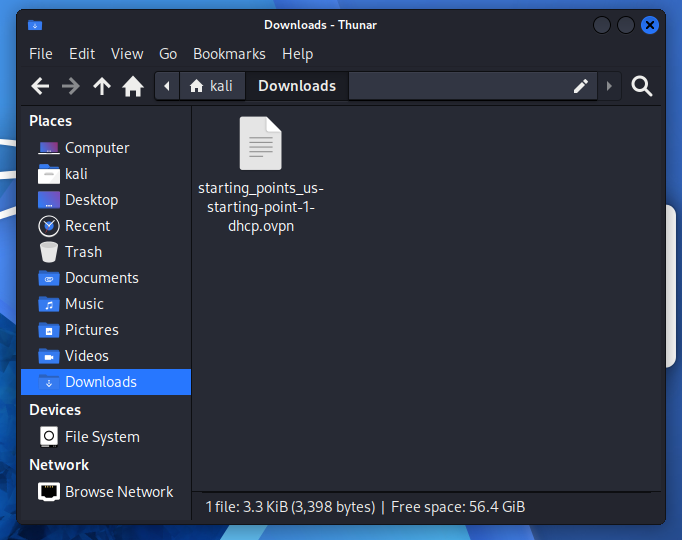
Task: Open Documents folder in sidebar
Action: point(106,278)
